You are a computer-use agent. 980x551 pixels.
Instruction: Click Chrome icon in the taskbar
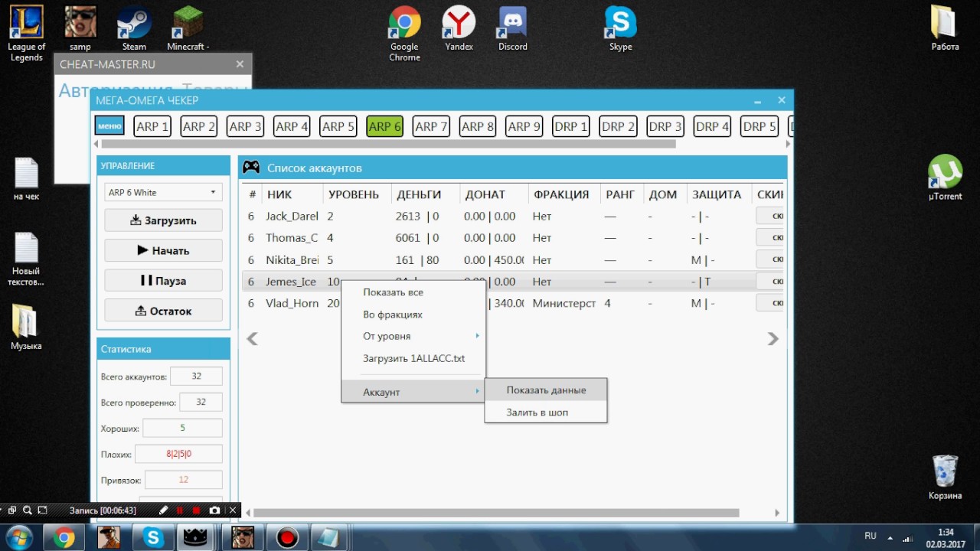(x=64, y=538)
